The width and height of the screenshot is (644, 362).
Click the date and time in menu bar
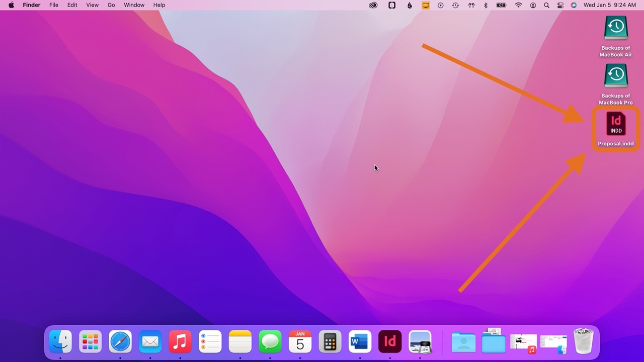[609, 5]
